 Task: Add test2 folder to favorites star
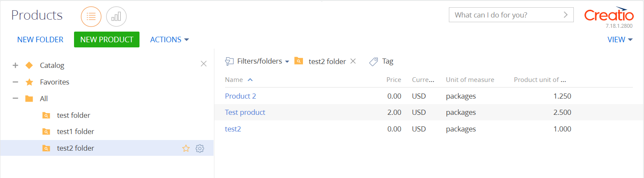click(186, 149)
